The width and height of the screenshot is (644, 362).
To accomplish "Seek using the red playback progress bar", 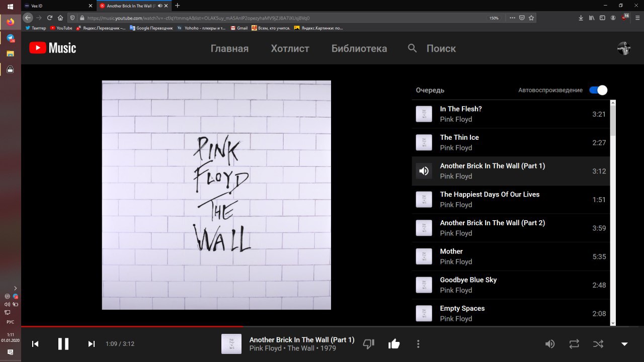I will 332,327.
